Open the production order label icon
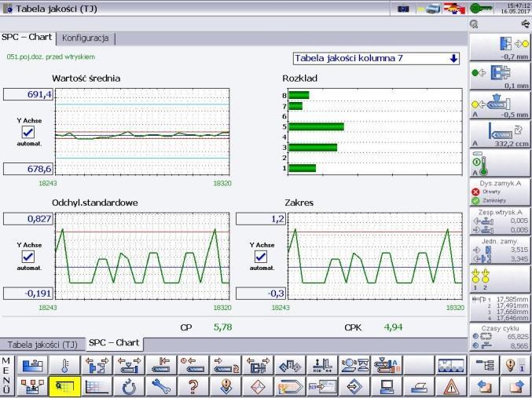Viewport: 532px width, 398px height. coord(291,386)
